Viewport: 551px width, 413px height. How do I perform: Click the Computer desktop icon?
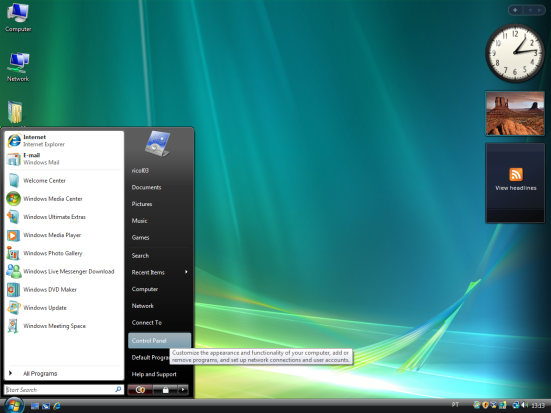pos(18,18)
